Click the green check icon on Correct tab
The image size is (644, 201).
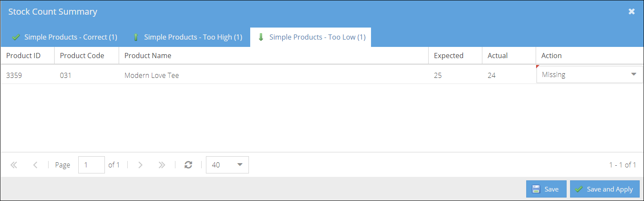(16, 37)
